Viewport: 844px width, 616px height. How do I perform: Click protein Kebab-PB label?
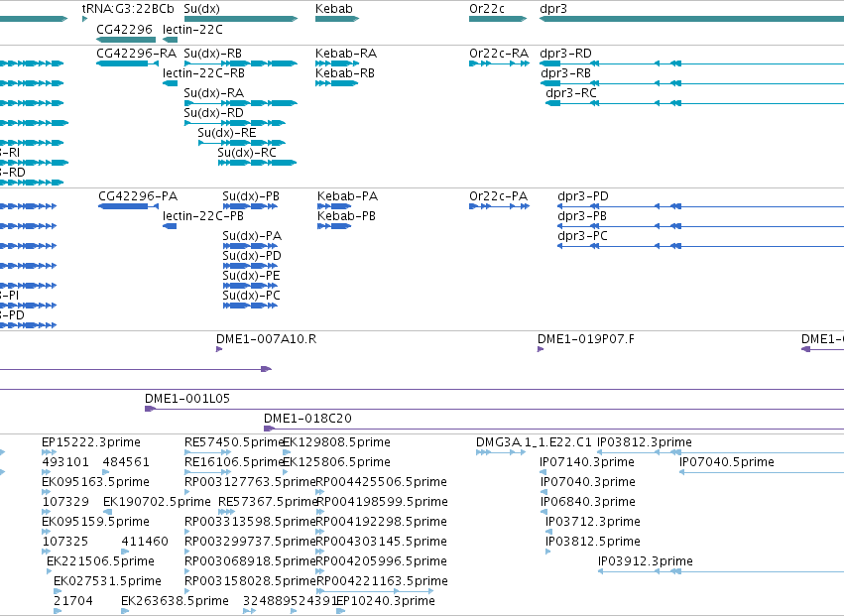(x=347, y=216)
